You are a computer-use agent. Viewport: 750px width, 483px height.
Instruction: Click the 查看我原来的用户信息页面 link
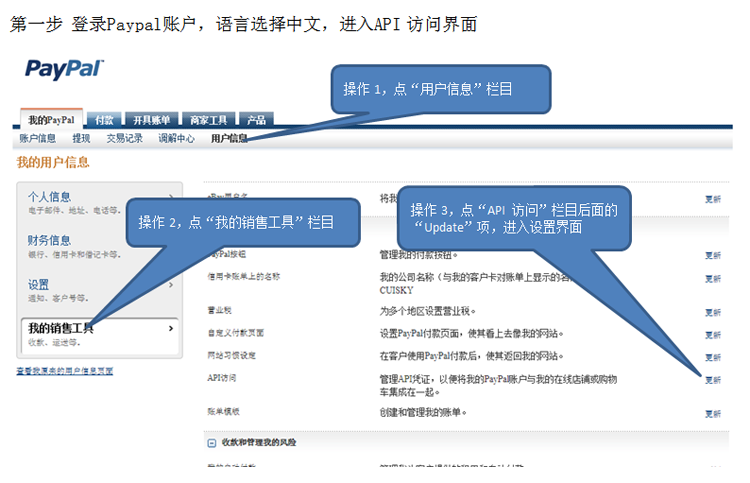click(65, 371)
